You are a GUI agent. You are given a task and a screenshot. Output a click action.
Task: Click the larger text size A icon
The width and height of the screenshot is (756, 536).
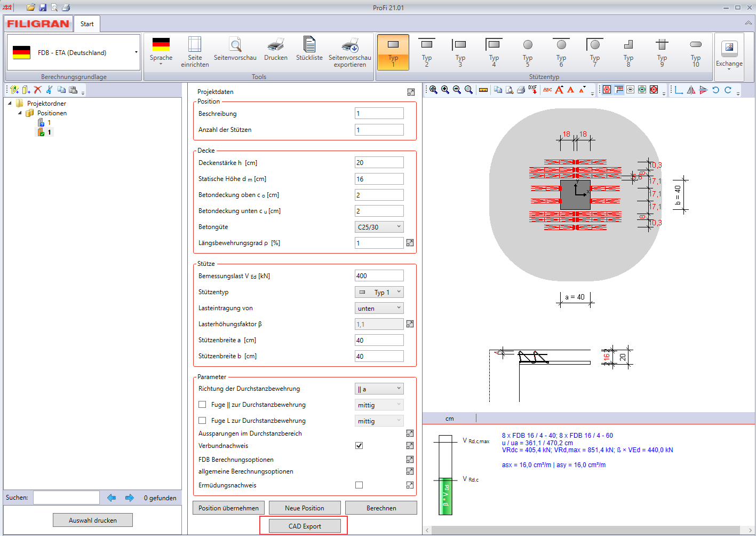coord(559,90)
